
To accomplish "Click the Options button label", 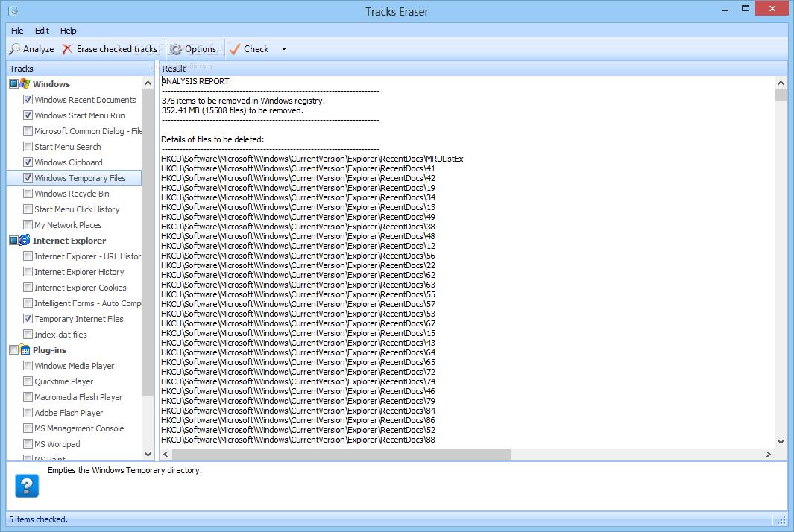I will pyautogui.click(x=201, y=49).
